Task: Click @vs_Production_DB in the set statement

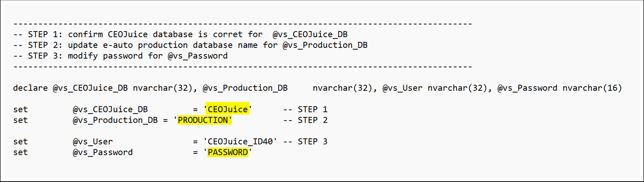Action: pyautogui.click(x=115, y=120)
